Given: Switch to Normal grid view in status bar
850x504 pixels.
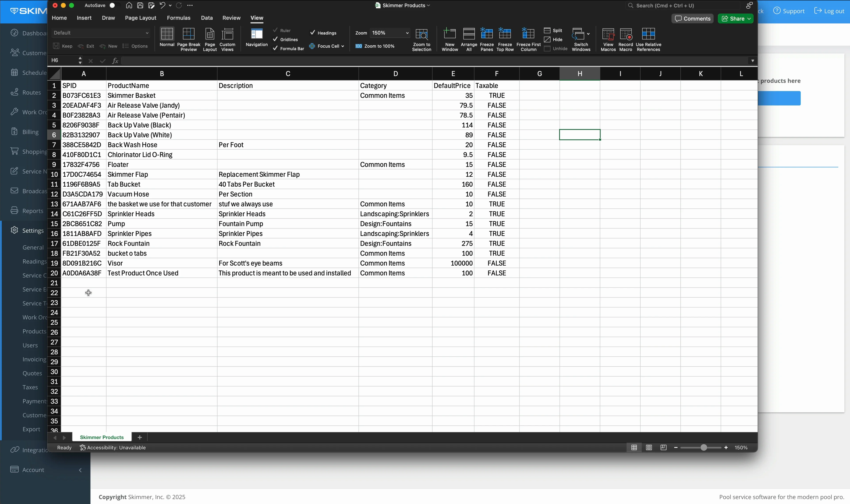Looking at the screenshot, I should click(634, 447).
